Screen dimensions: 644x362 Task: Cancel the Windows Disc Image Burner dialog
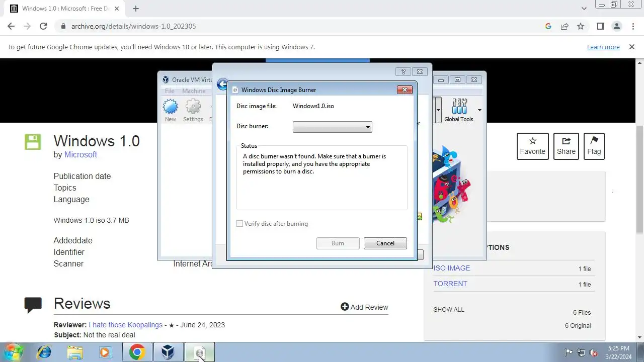[x=385, y=243]
